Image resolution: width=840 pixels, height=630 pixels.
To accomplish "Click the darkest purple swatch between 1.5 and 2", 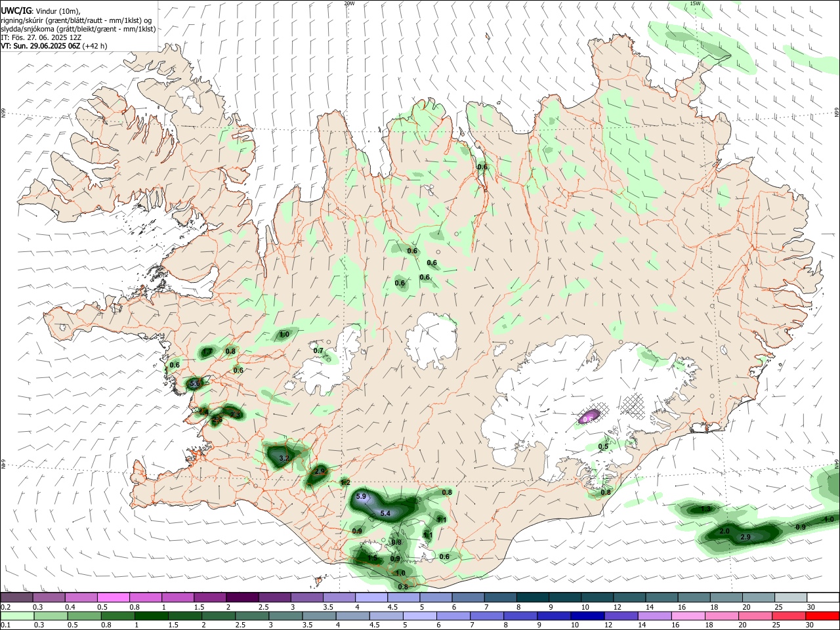I will coord(241,597).
